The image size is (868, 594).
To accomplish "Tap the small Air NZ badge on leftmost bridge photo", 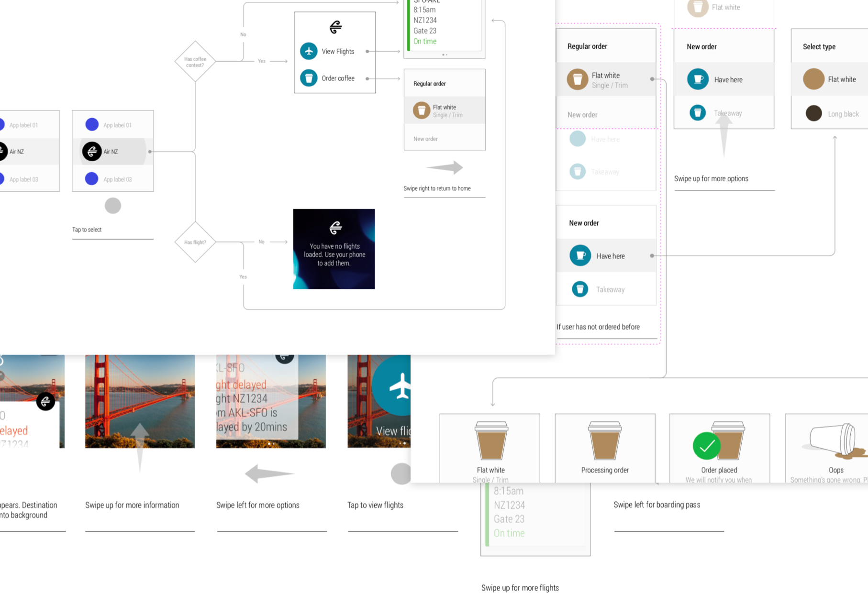I will pyautogui.click(x=45, y=401).
